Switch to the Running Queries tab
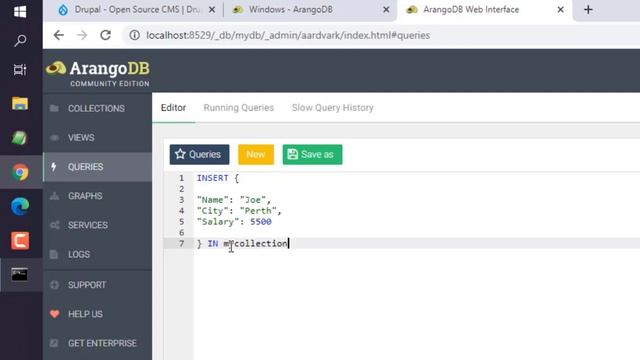The height and width of the screenshot is (360, 640). coord(239,108)
